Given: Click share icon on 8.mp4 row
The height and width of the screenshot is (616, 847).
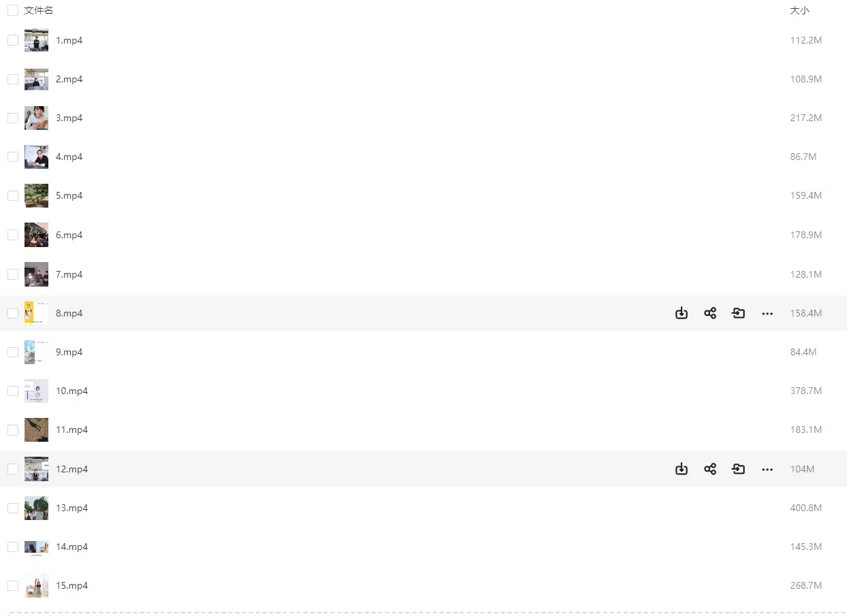Looking at the screenshot, I should coord(710,313).
